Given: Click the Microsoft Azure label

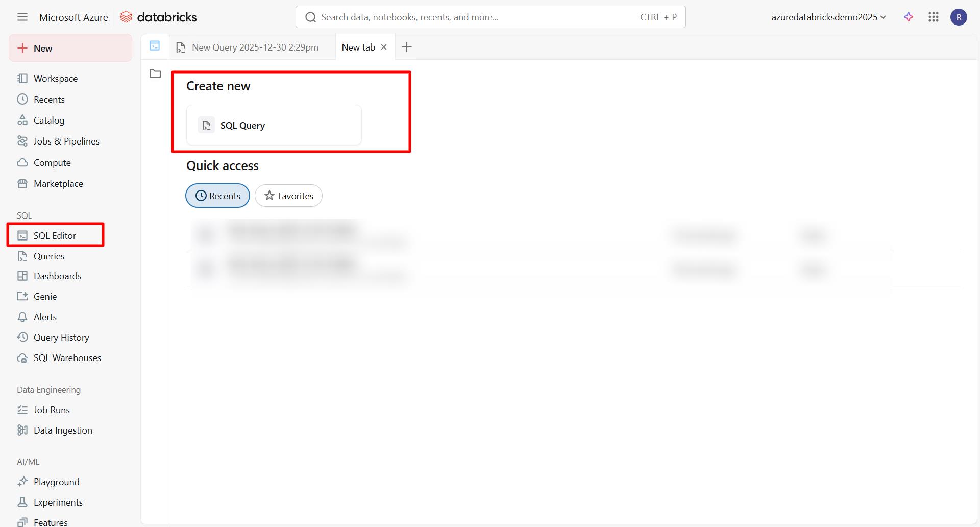Looking at the screenshot, I should click(73, 17).
